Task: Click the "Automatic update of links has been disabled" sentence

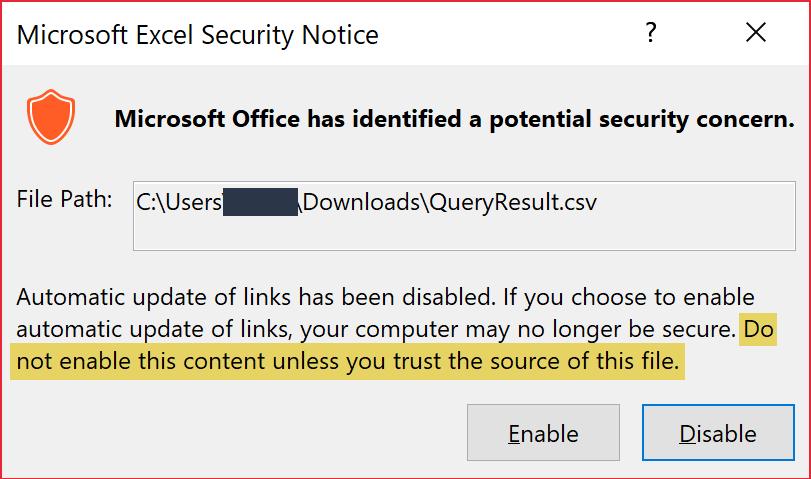Action: tap(254, 297)
